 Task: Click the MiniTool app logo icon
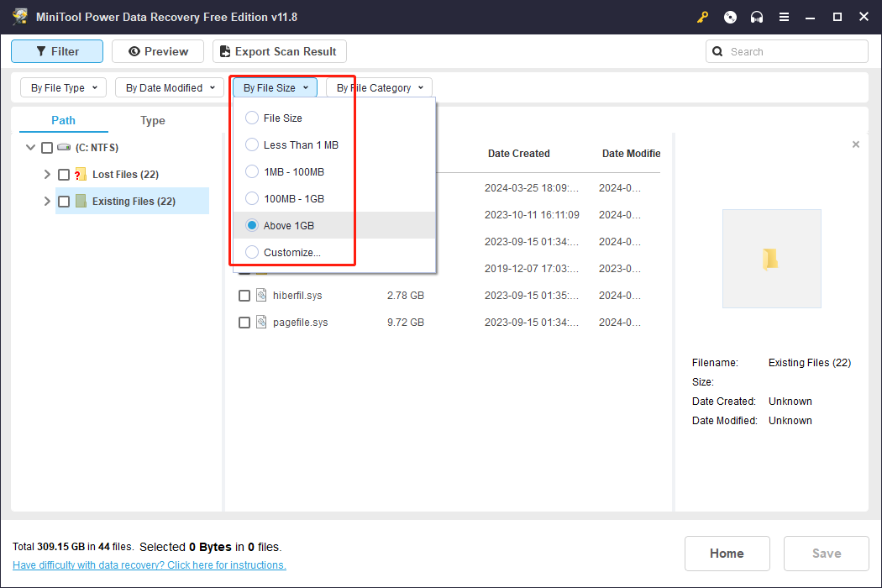coord(19,16)
